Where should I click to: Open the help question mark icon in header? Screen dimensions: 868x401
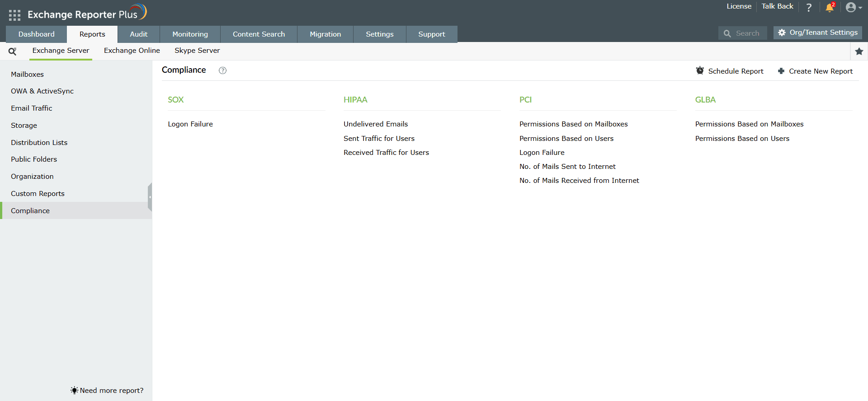pyautogui.click(x=809, y=7)
